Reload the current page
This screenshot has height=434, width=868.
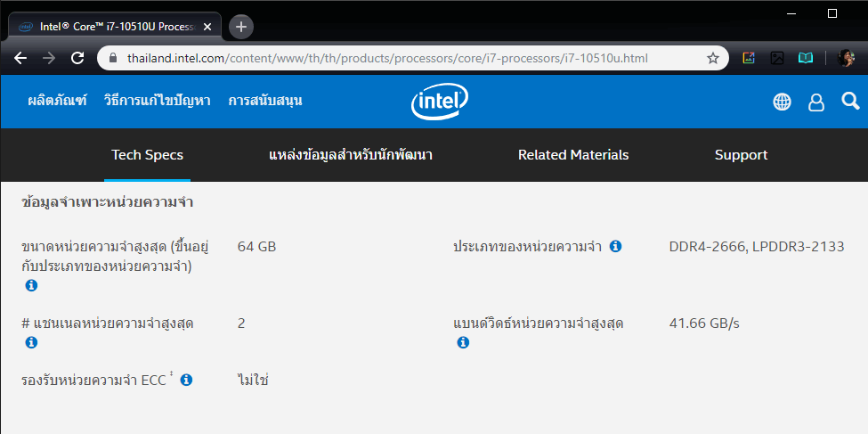77,59
